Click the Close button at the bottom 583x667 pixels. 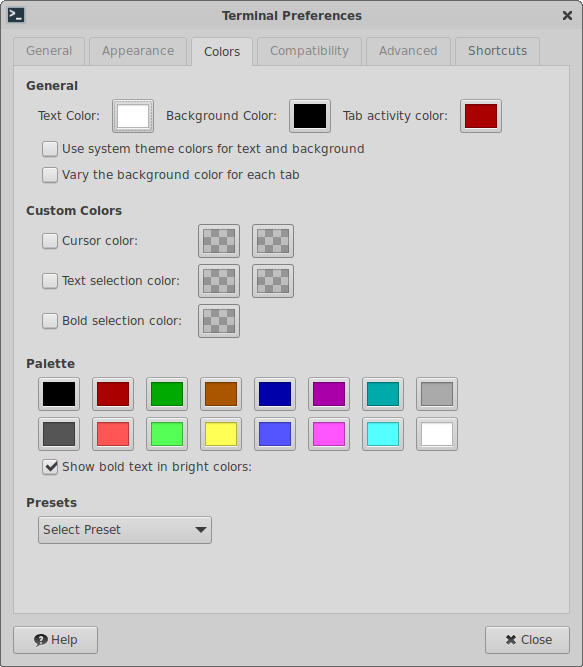[x=527, y=640]
